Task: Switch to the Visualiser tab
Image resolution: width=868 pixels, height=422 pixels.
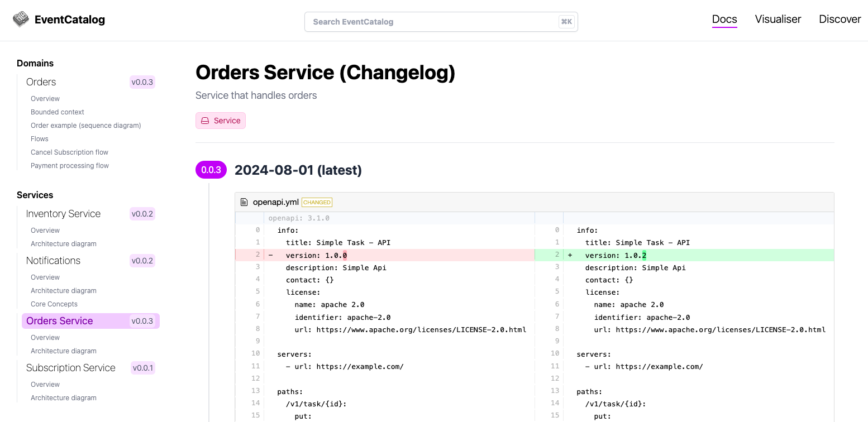Action: click(778, 19)
